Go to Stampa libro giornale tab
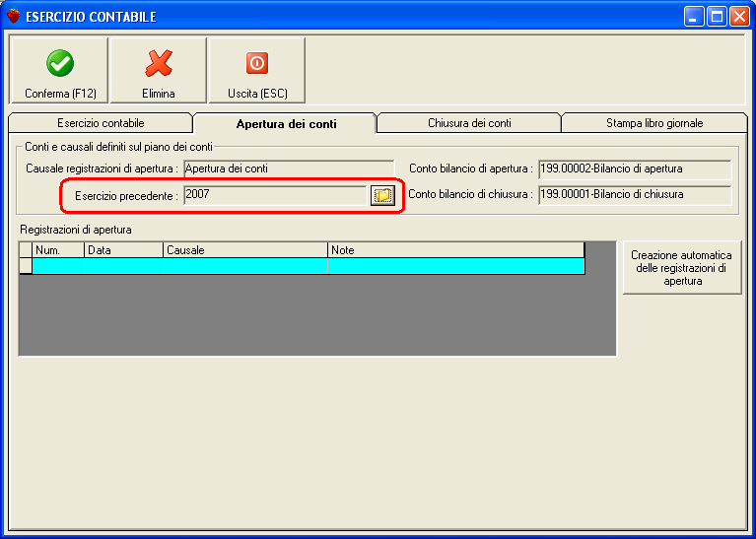The width and height of the screenshot is (756, 539). [x=654, y=123]
